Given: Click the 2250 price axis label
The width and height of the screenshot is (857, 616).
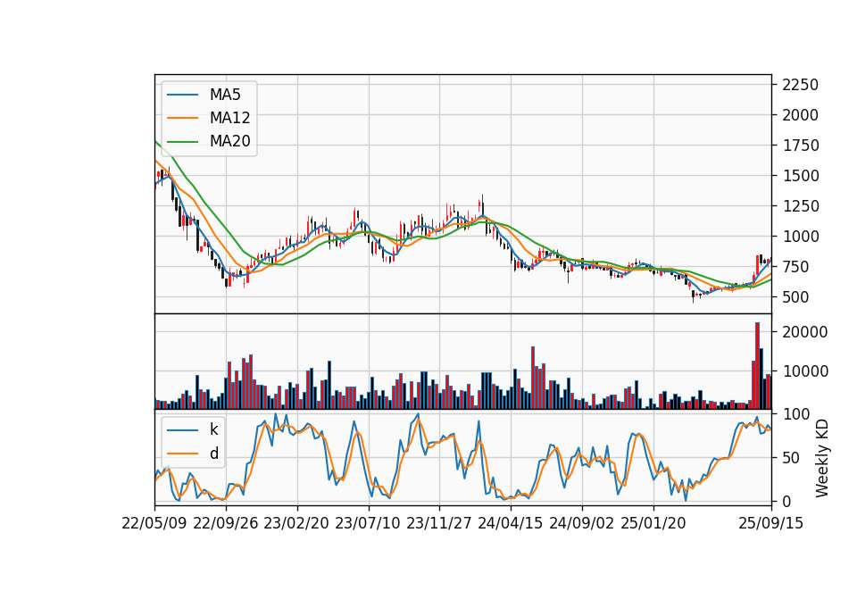Looking at the screenshot, I should click(800, 85).
